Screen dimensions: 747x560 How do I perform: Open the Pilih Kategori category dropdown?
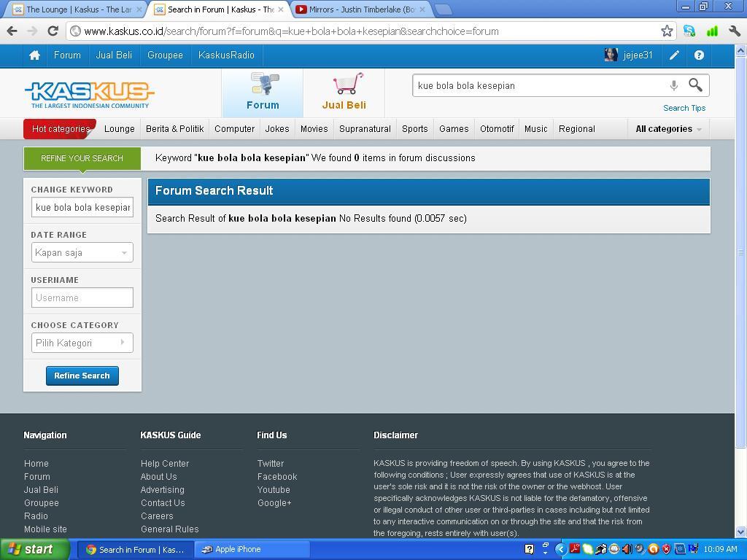[x=82, y=343]
